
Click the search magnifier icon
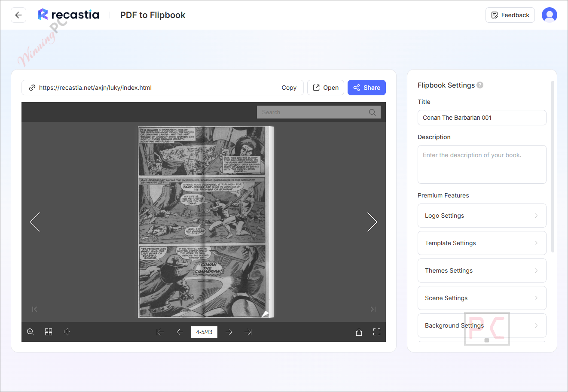(x=373, y=112)
